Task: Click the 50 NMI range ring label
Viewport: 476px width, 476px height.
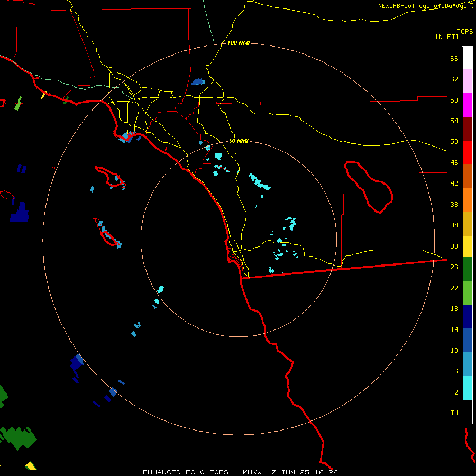Action: coord(239,141)
